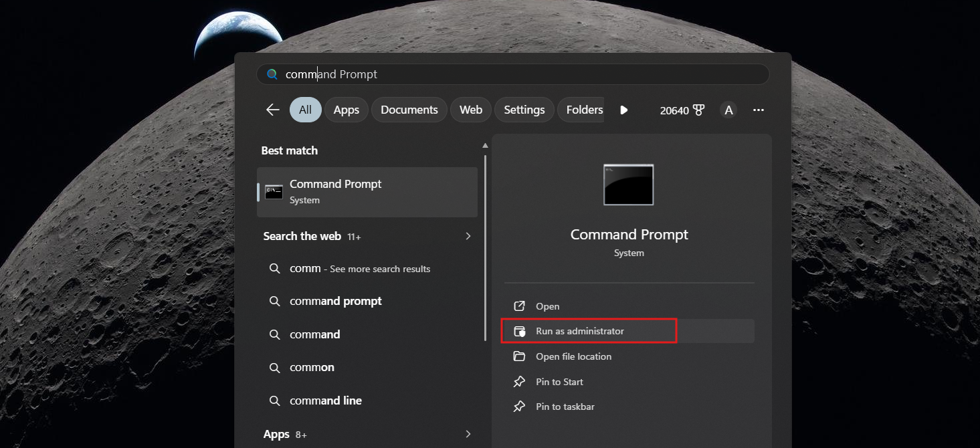Image resolution: width=980 pixels, height=448 pixels.
Task: Select the All filter tab
Action: click(x=306, y=110)
